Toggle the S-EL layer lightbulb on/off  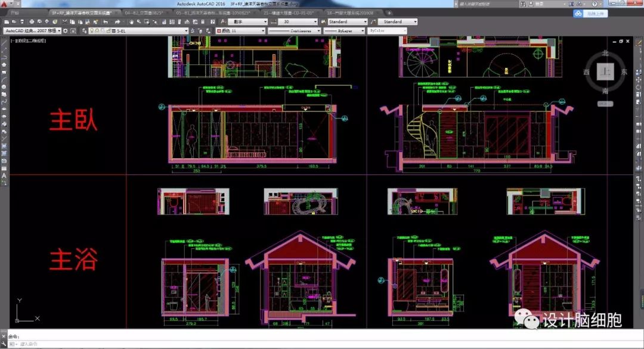point(92,30)
